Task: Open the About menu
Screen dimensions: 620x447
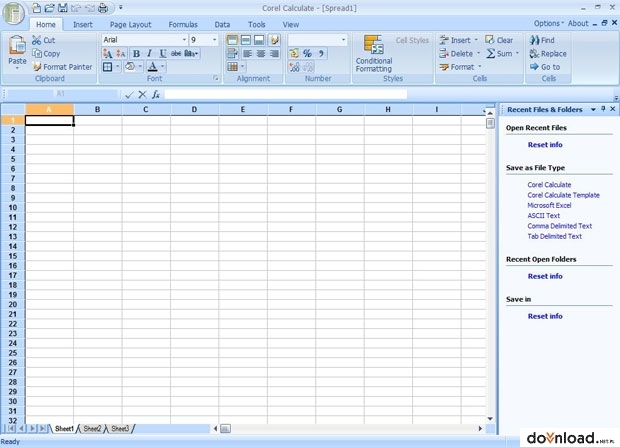Action: point(578,23)
